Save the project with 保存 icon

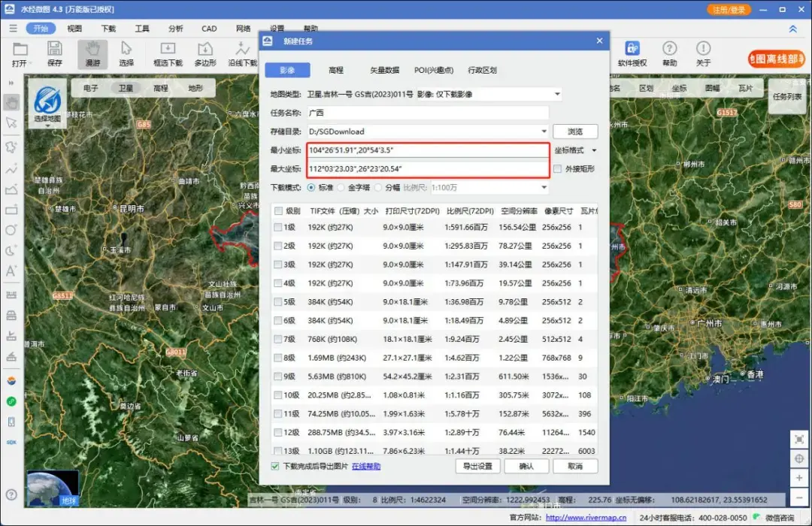[53, 53]
